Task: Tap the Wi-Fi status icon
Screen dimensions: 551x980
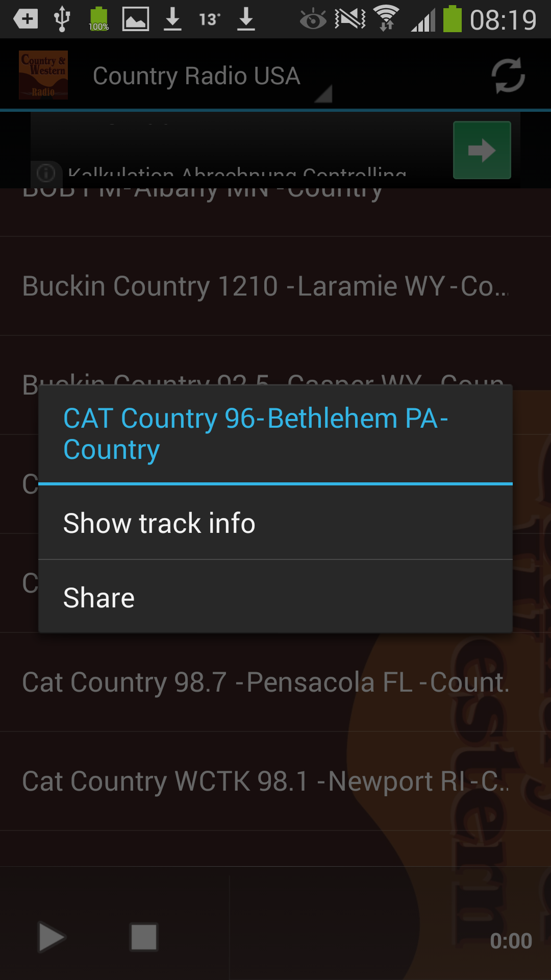Action: pyautogui.click(x=386, y=19)
